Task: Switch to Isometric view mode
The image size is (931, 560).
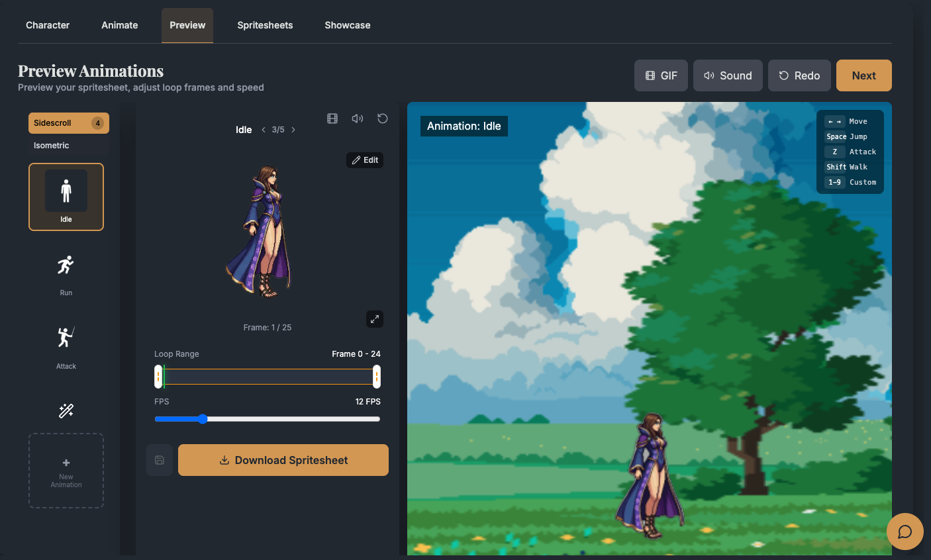Action: click(x=52, y=146)
